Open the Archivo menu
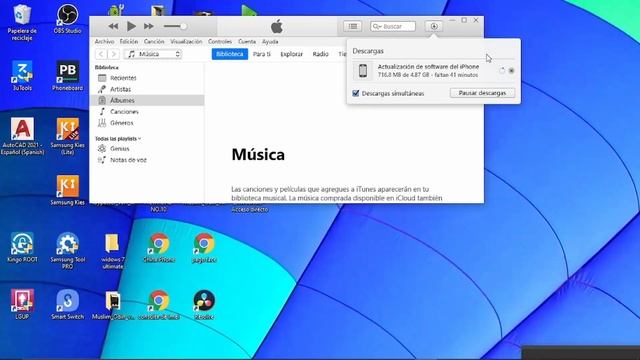 pyautogui.click(x=104, y=42)
